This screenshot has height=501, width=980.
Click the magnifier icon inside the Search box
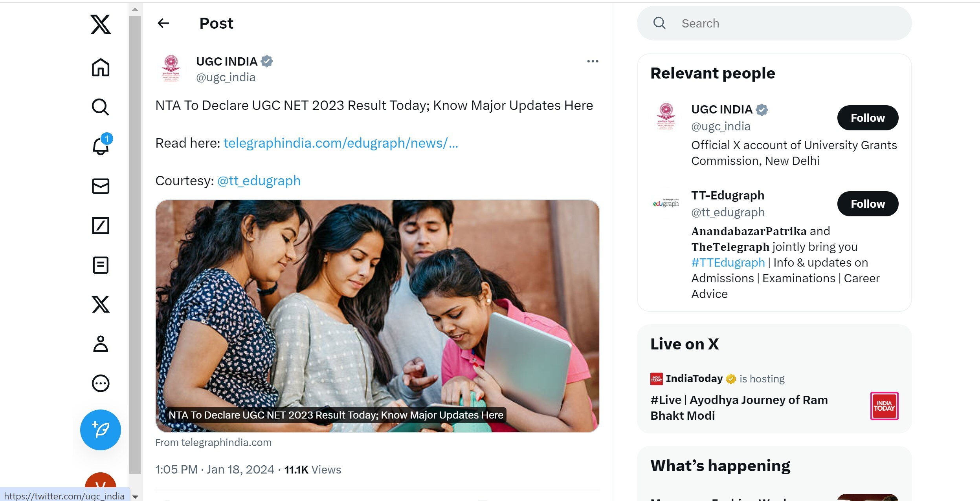click(659, 23)
